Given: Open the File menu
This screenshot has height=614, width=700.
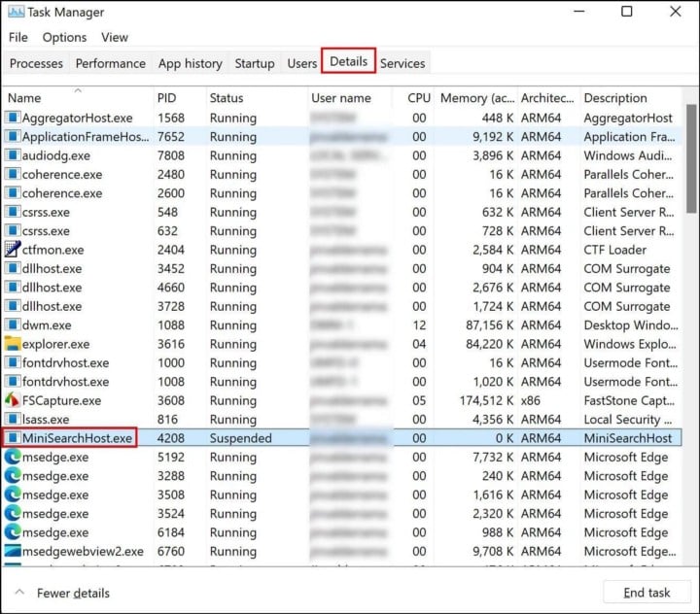Looking at the screenshot, I should [x=17, y=37].
